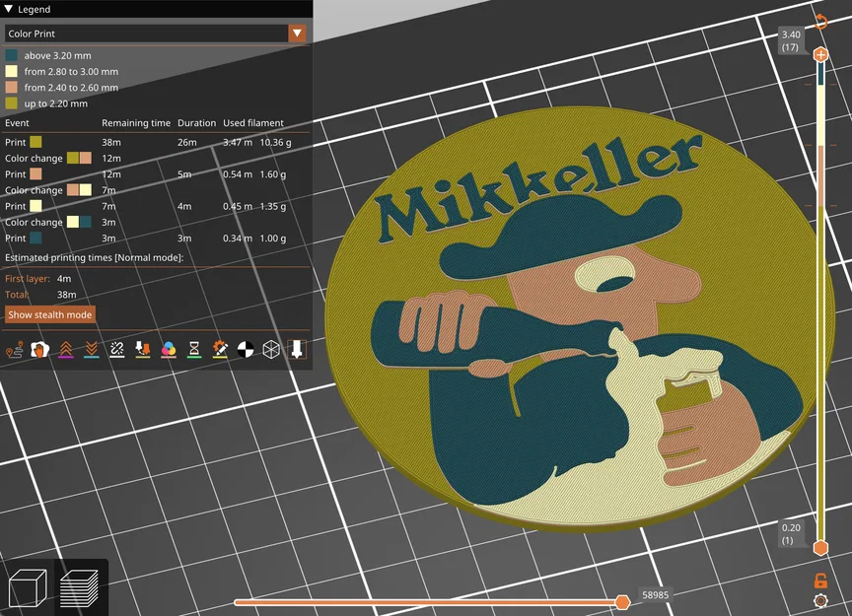Click the 'Duration' column header

tap(196, 123)
